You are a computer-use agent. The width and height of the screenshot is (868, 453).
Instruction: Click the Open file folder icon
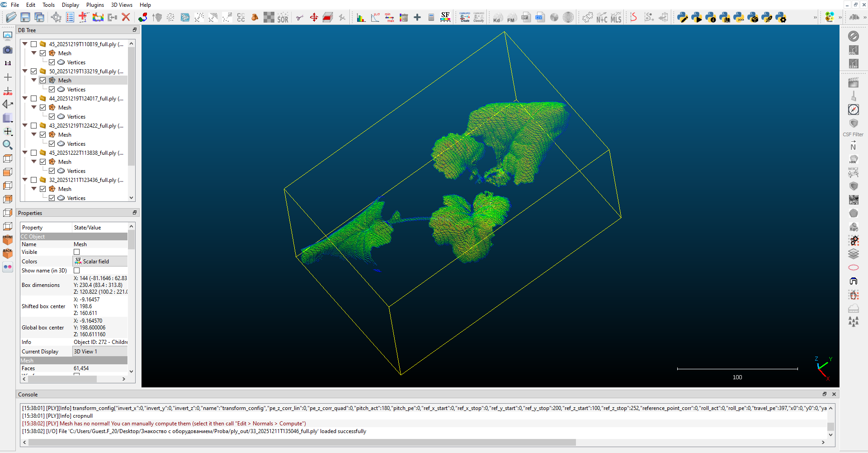pos(11,18)
